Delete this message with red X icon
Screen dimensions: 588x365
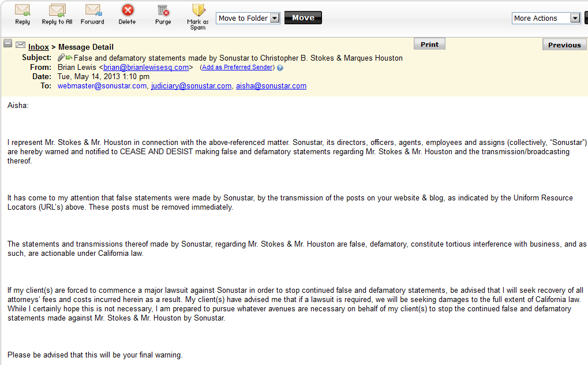point(128,10)
